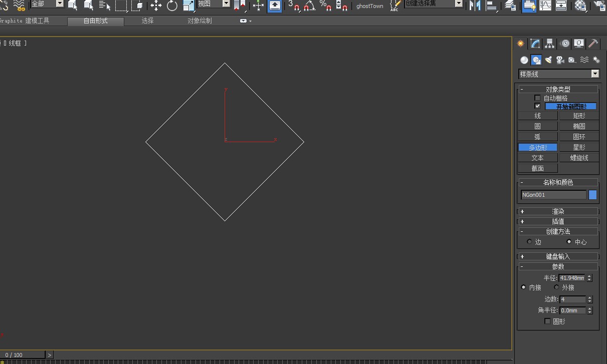Select the Cameras category icon

pyautogui.click(x=560, y=60)
